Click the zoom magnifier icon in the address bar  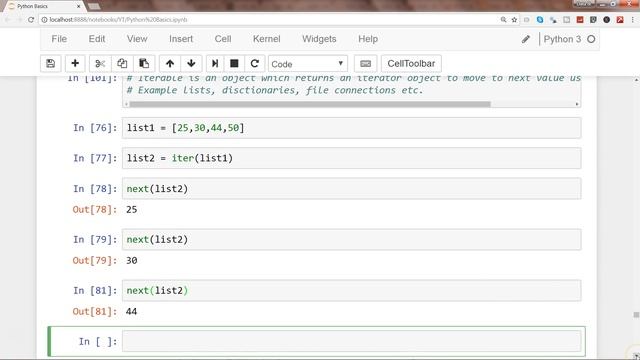click(x=503, y=20)
